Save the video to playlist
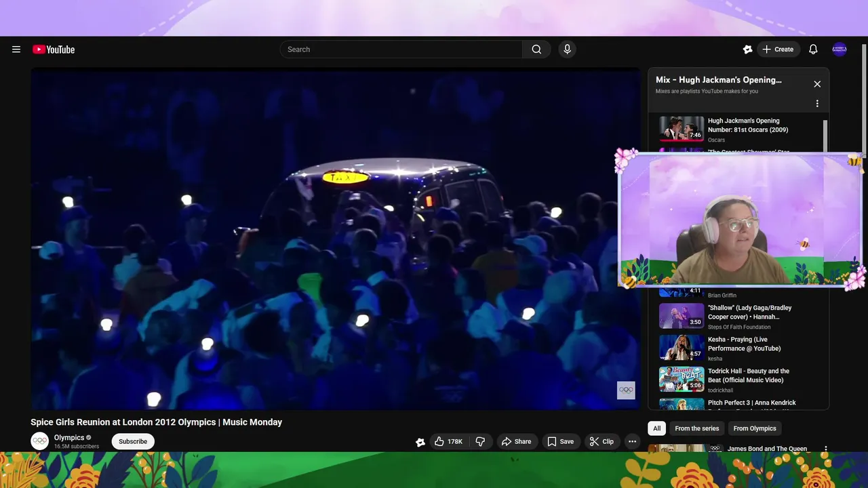 point(560,441)
